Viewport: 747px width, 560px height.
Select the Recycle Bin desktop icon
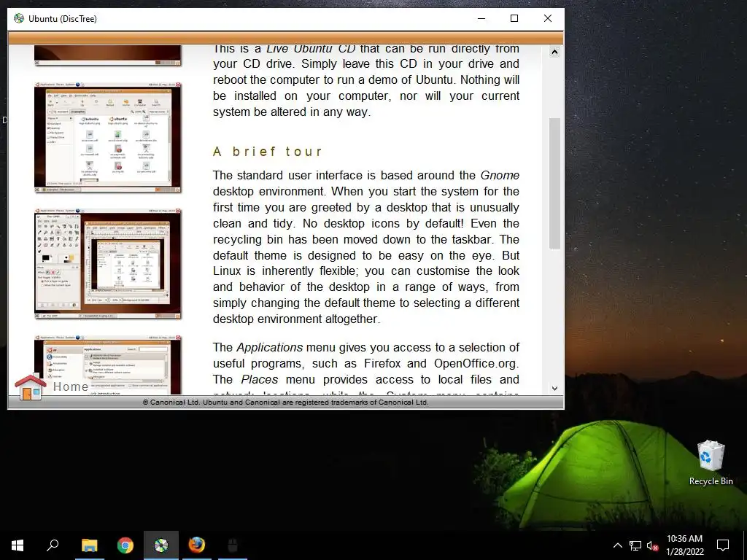711,462
